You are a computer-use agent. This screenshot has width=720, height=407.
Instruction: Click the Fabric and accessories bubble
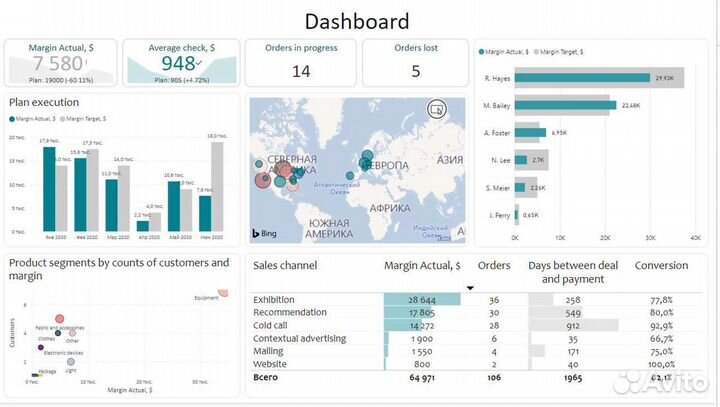pos(59,319)
